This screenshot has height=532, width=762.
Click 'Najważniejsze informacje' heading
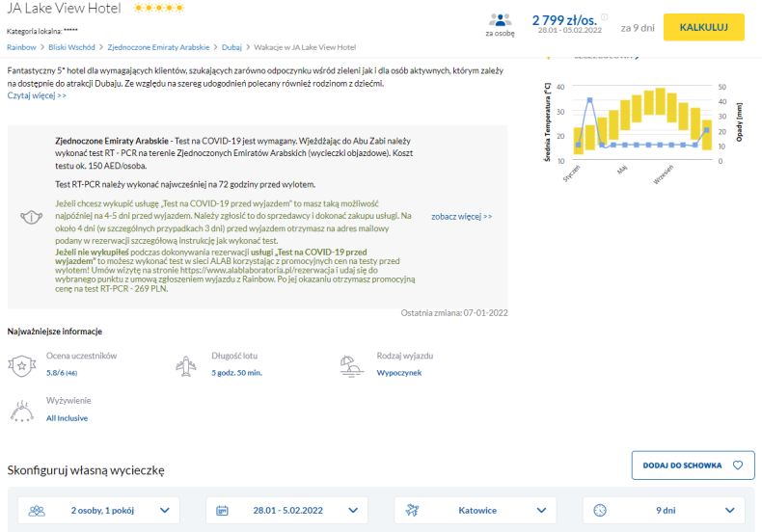click(x=55, y=332)
